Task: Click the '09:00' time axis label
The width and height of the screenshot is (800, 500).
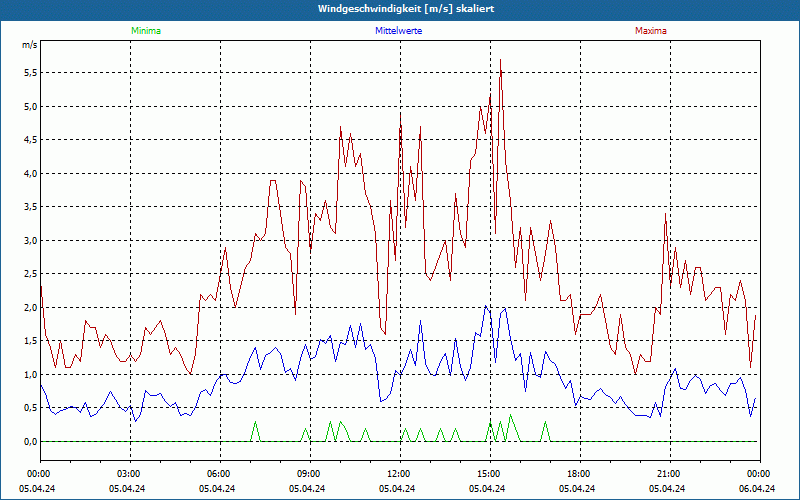Action: 308,474
